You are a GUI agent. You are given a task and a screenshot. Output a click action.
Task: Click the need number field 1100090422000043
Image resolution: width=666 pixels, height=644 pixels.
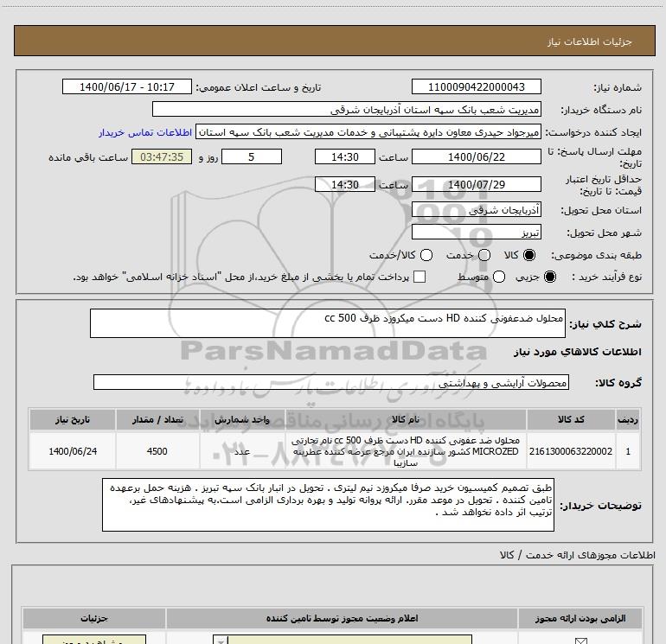coord(476,87)
